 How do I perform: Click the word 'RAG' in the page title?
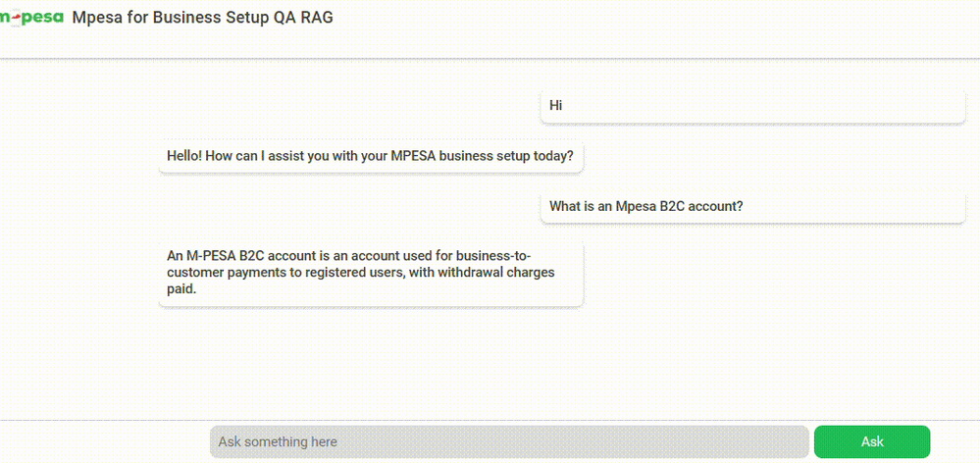[317, 18]
